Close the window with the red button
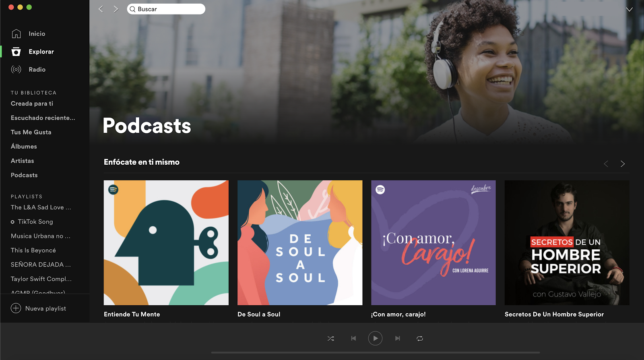 (x=11, y=7)
